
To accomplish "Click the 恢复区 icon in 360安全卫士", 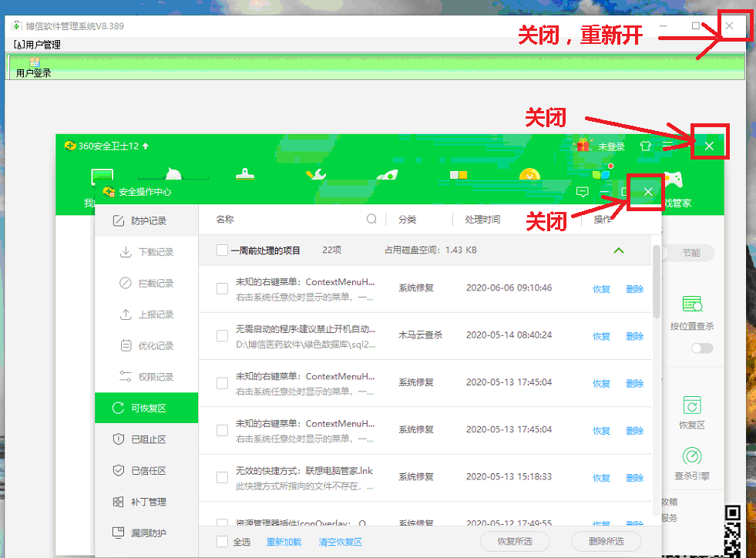I will (x=692, y=405).
